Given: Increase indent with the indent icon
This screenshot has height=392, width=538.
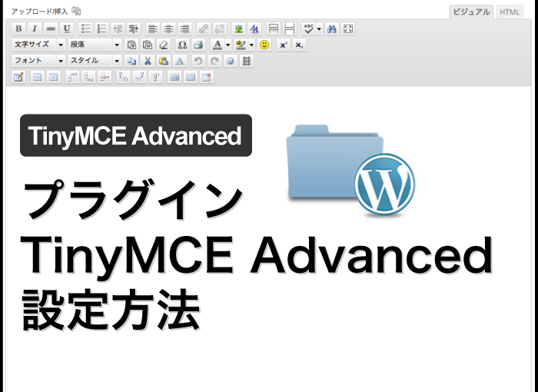Looking at the screenshot, I should tap(134, 29).
